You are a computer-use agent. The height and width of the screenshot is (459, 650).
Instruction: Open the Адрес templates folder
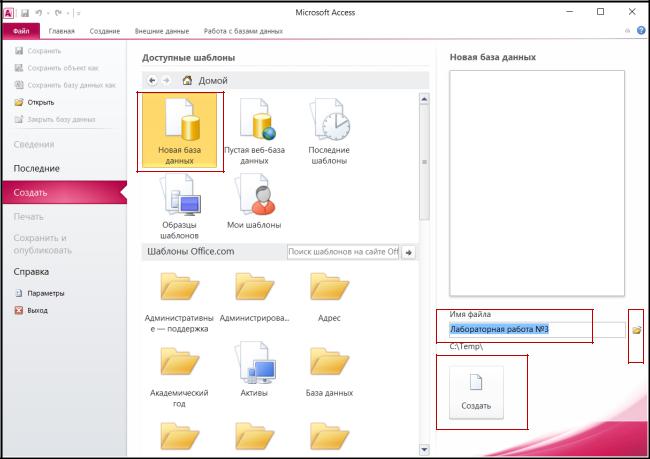pyautogui.click(x=329, y=298)
